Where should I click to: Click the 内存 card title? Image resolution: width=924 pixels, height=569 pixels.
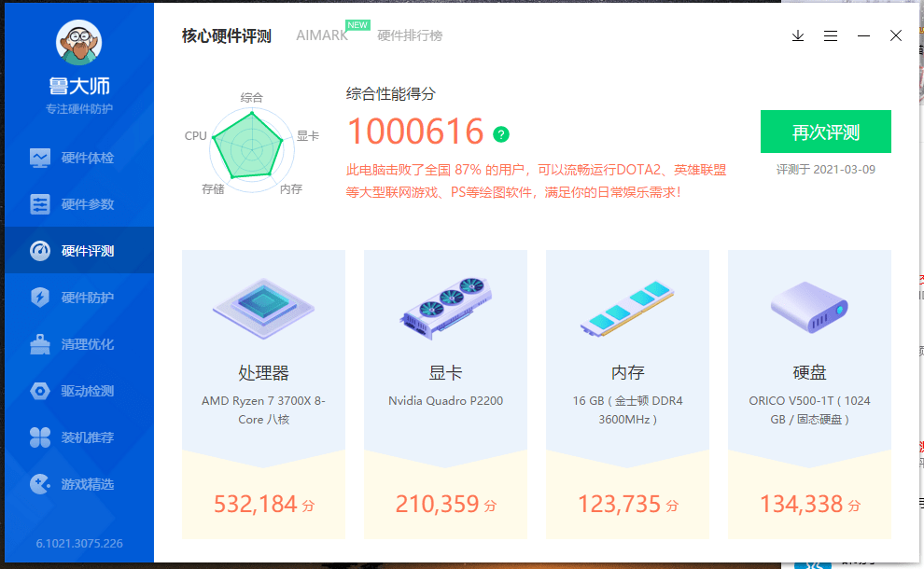(627, 373)
